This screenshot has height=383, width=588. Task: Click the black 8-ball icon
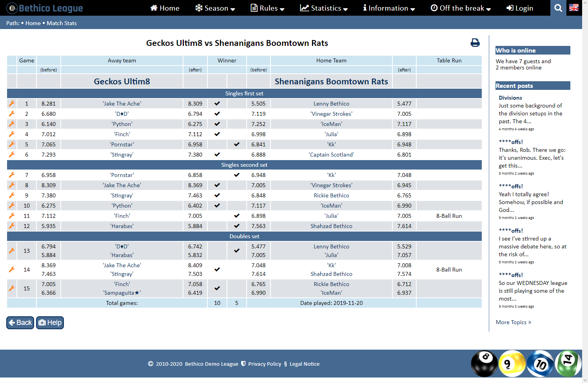(484, 363)
